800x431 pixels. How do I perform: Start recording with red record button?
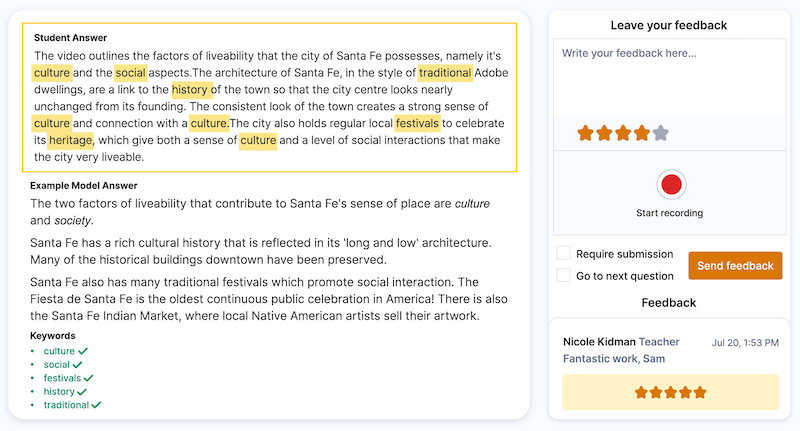pos(671,184)
